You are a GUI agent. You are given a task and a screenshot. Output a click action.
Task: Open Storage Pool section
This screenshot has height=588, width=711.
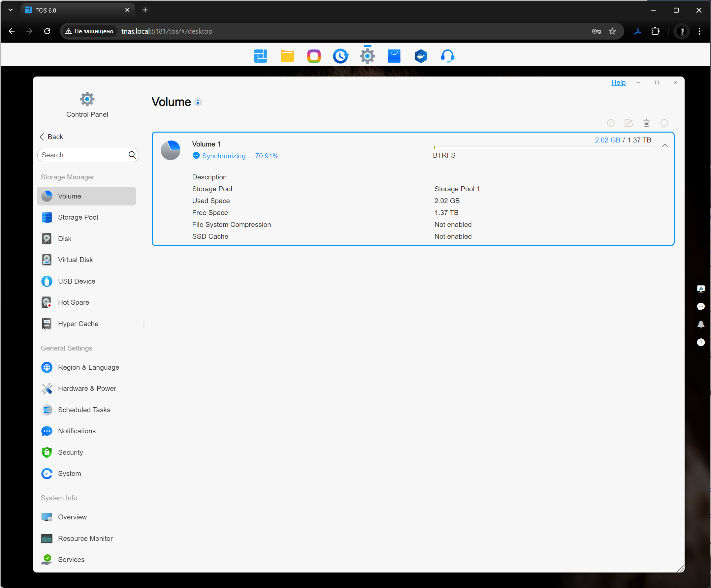click(86, 217)
